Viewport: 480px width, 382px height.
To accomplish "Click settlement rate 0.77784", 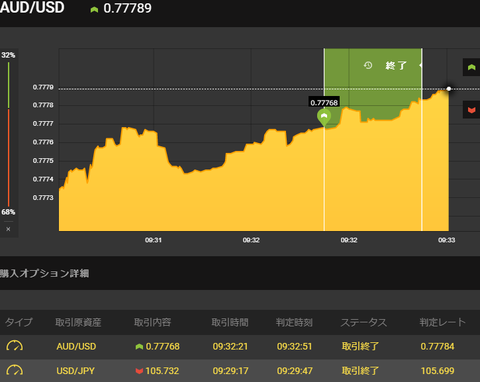I will tap(437, 346).
